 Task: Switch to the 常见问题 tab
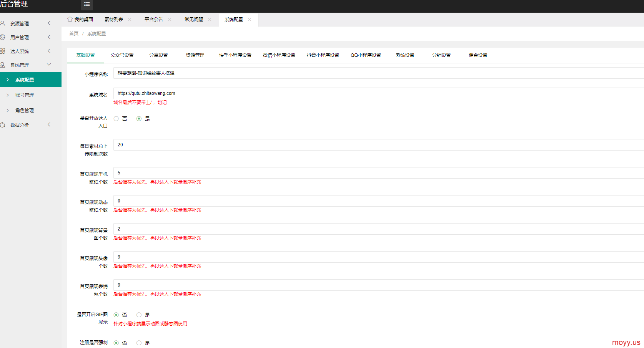194,19
